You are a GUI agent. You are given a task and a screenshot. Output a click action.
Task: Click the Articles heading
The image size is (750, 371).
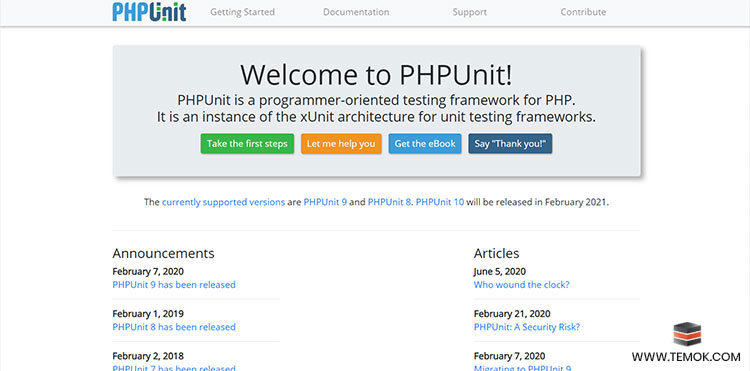496,253
